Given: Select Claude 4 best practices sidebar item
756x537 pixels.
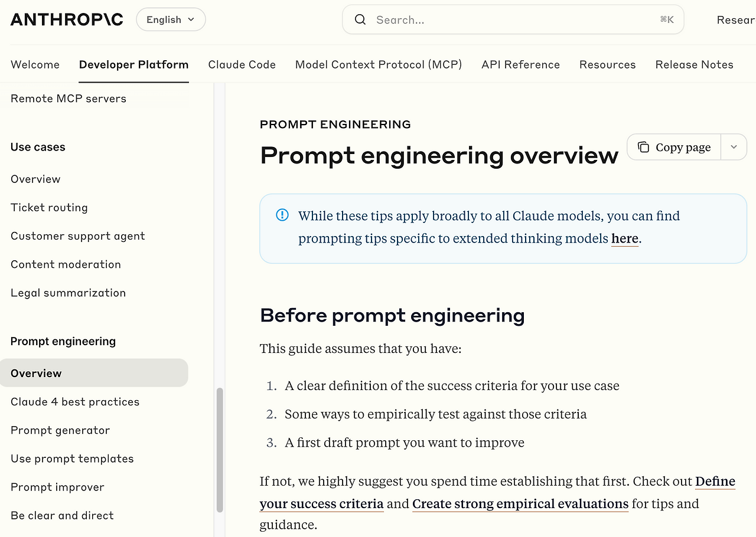Looking at the screenshot, I should [x=75, y=401].
